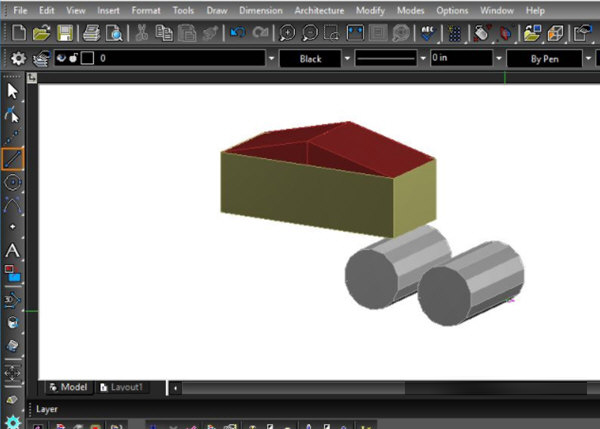600x429 pixels.
Task: Select the arrow Select tool
Action: click(x=13, y=91)
